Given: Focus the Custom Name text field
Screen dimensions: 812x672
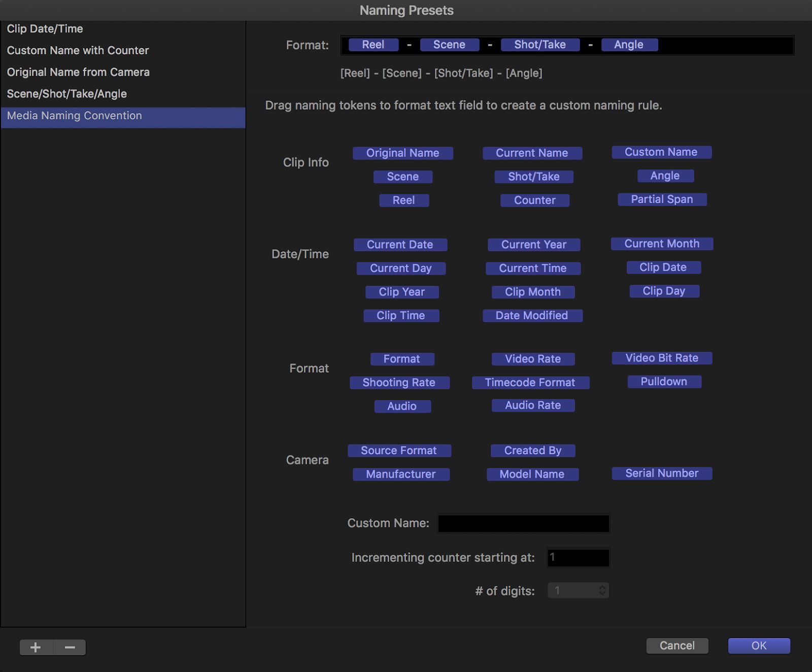Looking at the screenshot, I should [x=524, y=524].
